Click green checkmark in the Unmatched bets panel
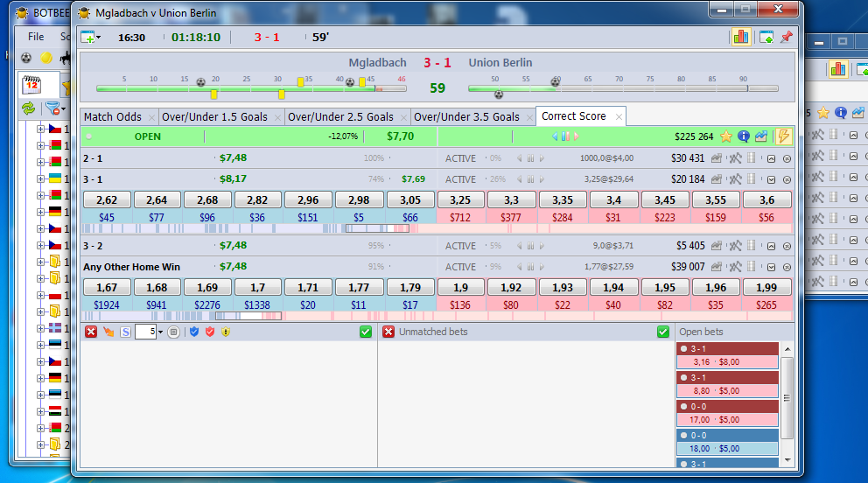The width and height of the screenshot is (868, 483). [x=663, y=332]
